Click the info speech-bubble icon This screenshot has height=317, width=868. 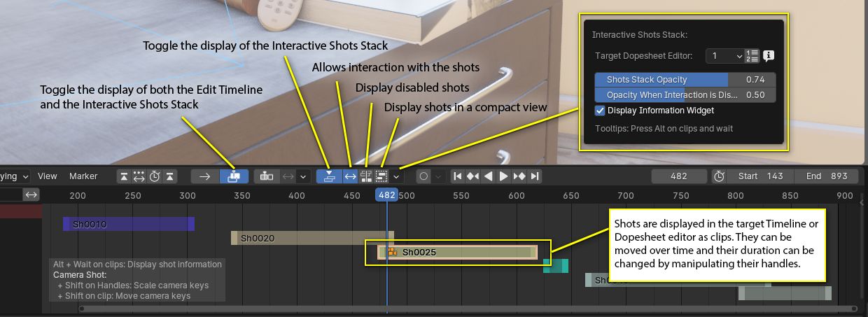point(769,56)
